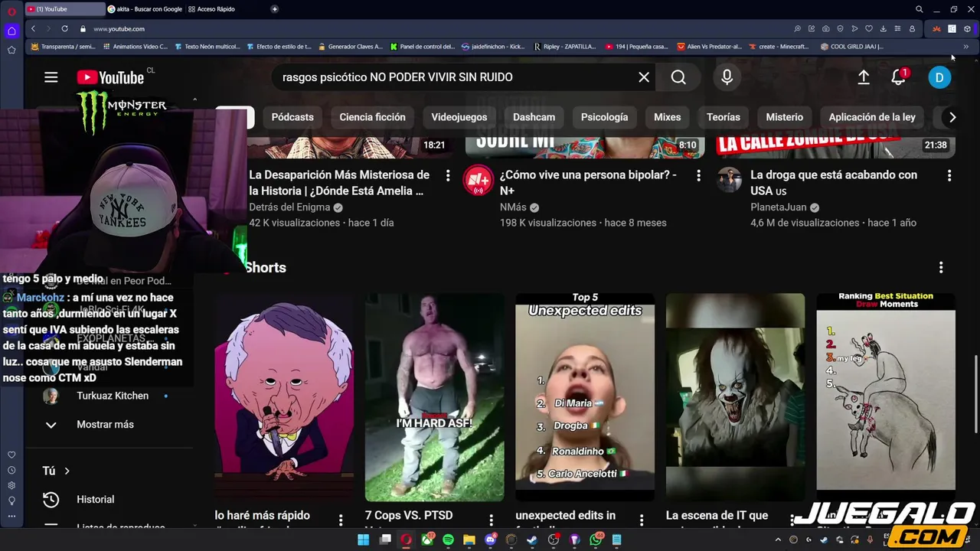980x551 pixels.
Task: Open options for Amelia disappearance video
Action: (x=448, y=175)
